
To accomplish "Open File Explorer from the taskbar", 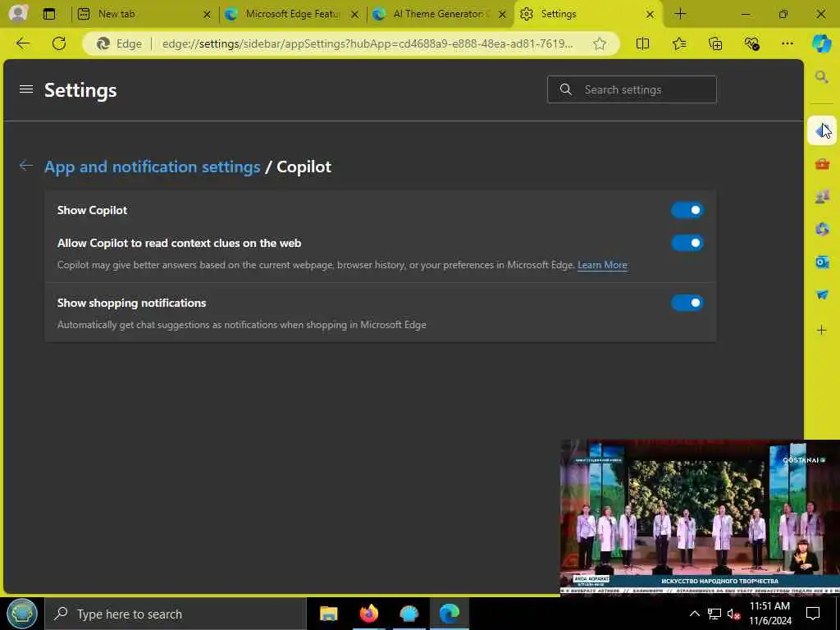I will point(328,614).
